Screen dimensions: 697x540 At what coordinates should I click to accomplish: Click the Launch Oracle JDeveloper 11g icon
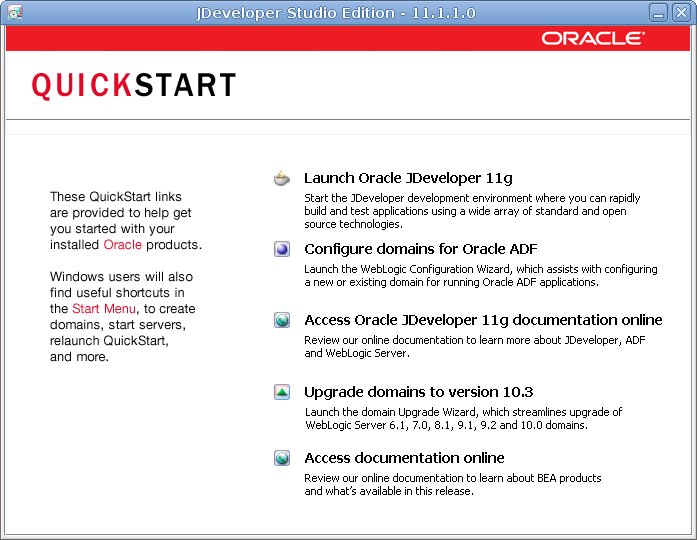[282, 178]
